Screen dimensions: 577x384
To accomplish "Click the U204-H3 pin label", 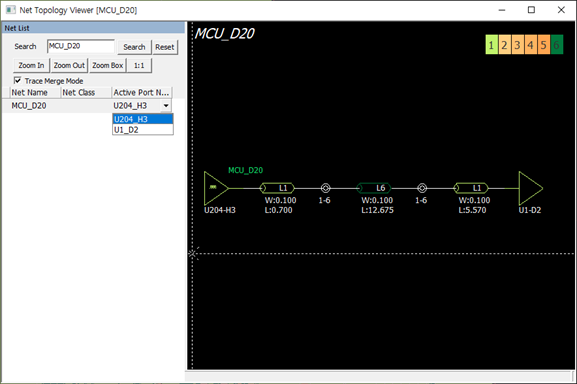I will tap(220, 210).
